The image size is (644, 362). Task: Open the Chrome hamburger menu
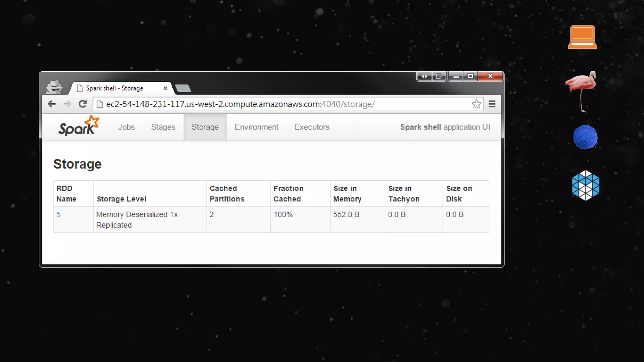492,104
